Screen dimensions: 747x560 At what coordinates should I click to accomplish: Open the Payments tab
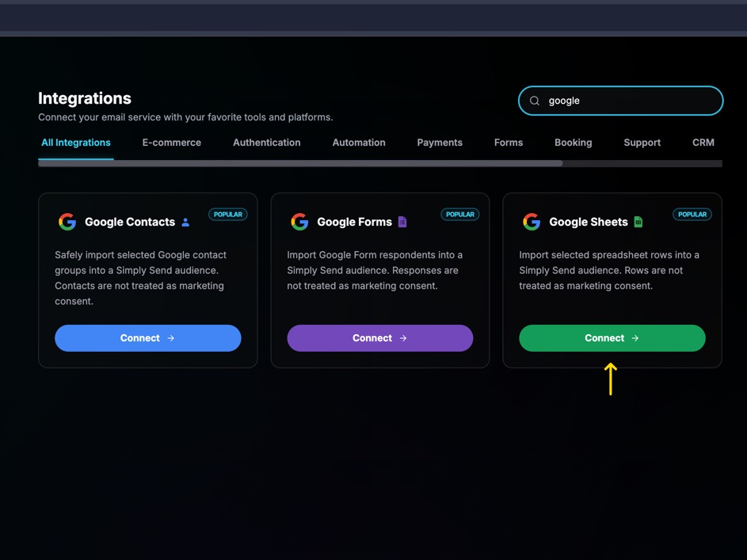(x=440, y=143)
